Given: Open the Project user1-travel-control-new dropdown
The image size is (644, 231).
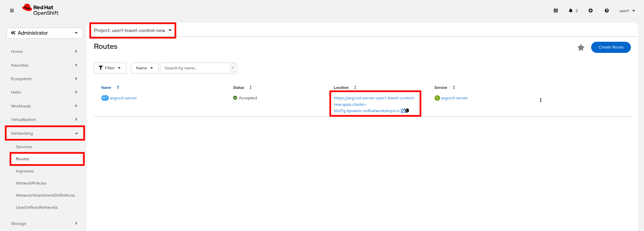Looking at the screenshot, I should (133, 30).
